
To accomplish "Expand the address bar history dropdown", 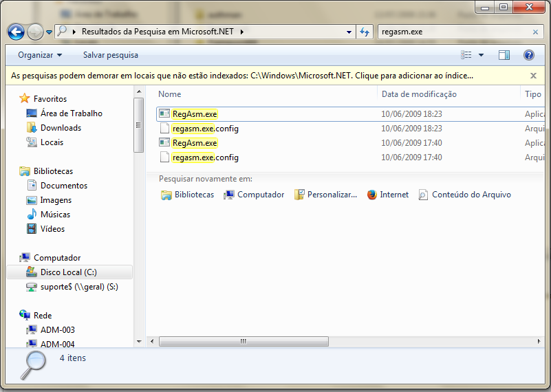I will click(x=349, y=32).
